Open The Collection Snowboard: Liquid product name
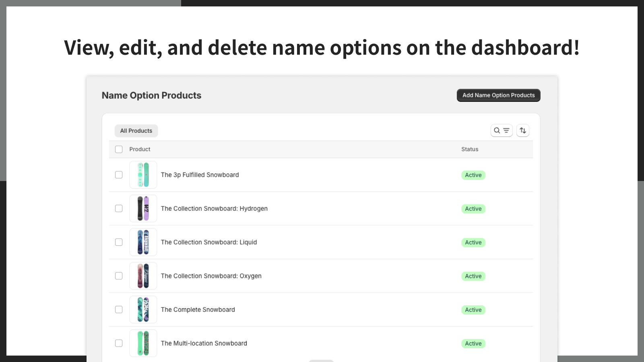 click(x=208, y=242)
